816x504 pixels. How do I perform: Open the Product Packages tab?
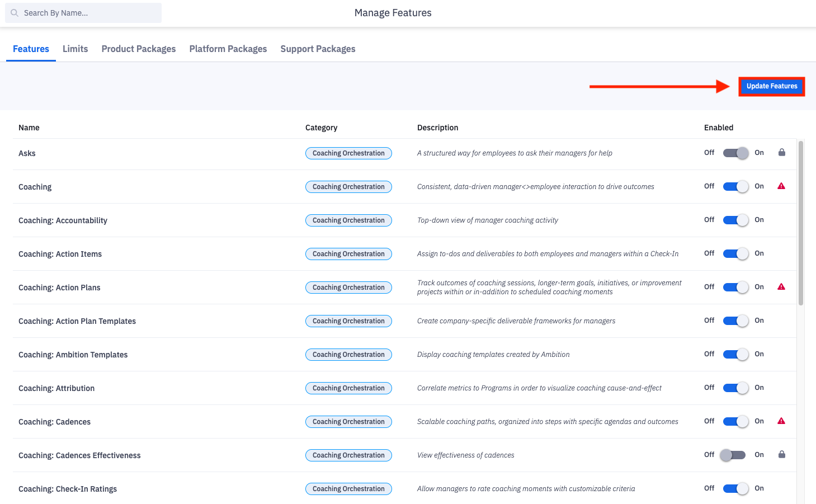(x=138, y=49)
